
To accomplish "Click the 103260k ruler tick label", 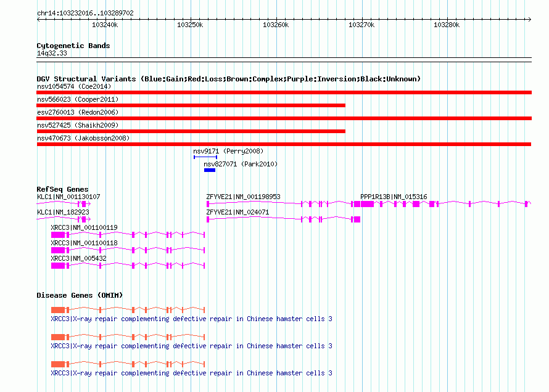I will [276, 25].
